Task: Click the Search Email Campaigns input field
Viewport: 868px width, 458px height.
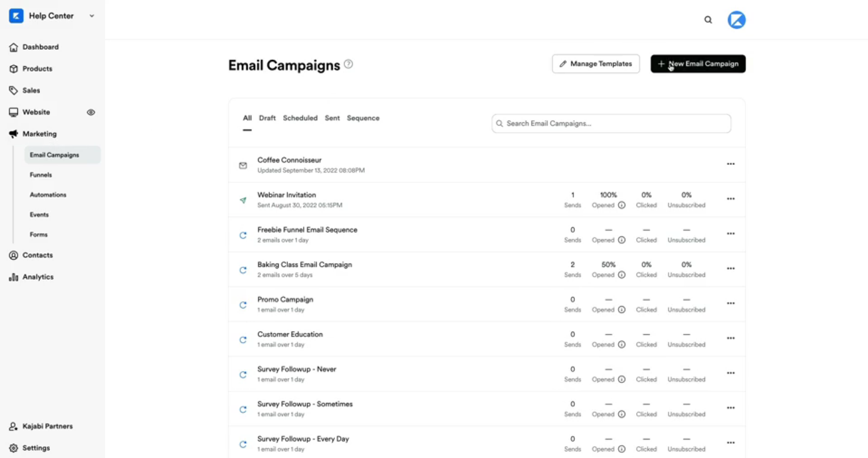Action: click(x=611, y=123)
